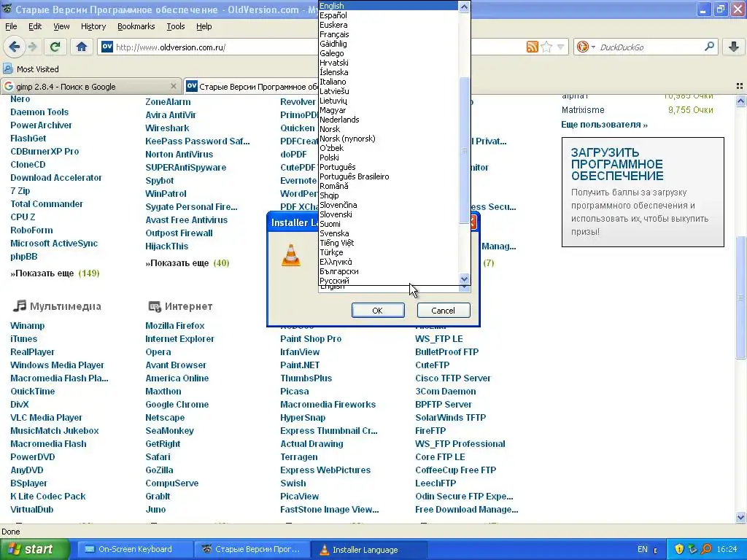Click the DuckDuckGo search field
This screenshot has height=560, width=747.
[649, 47]
